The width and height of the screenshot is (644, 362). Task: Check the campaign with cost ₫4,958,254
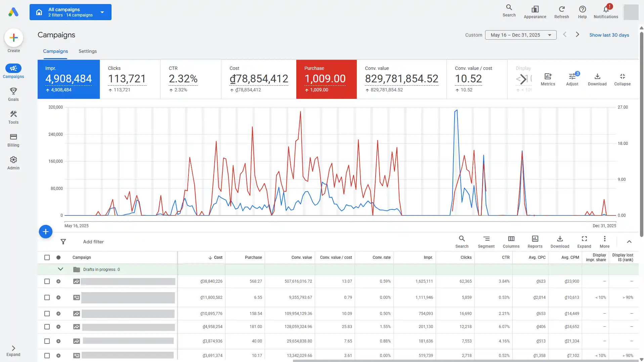coord(47,327)
